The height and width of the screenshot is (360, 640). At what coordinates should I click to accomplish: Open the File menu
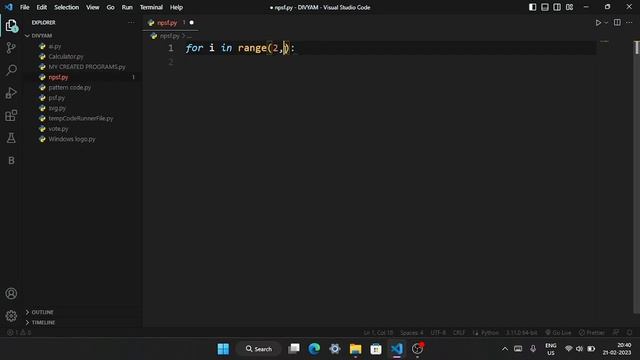coord(24,7)
